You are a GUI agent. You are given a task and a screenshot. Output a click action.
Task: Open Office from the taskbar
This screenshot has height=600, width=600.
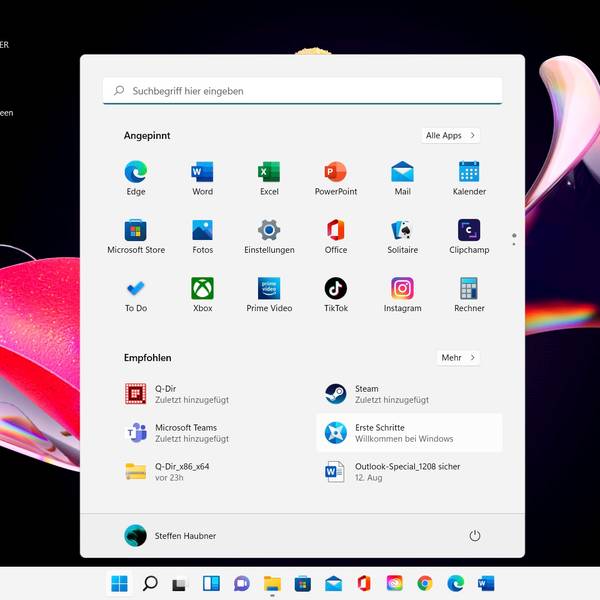[364, 584]
